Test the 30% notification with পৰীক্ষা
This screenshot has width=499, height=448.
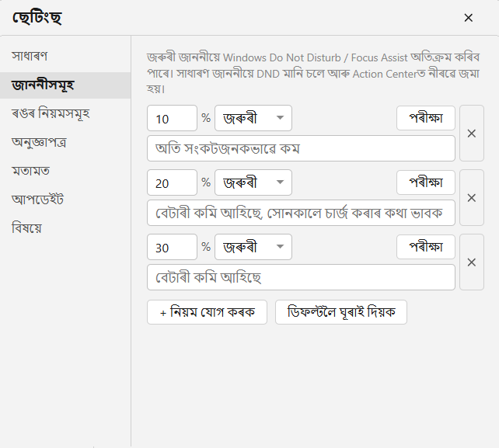point(426,247)
